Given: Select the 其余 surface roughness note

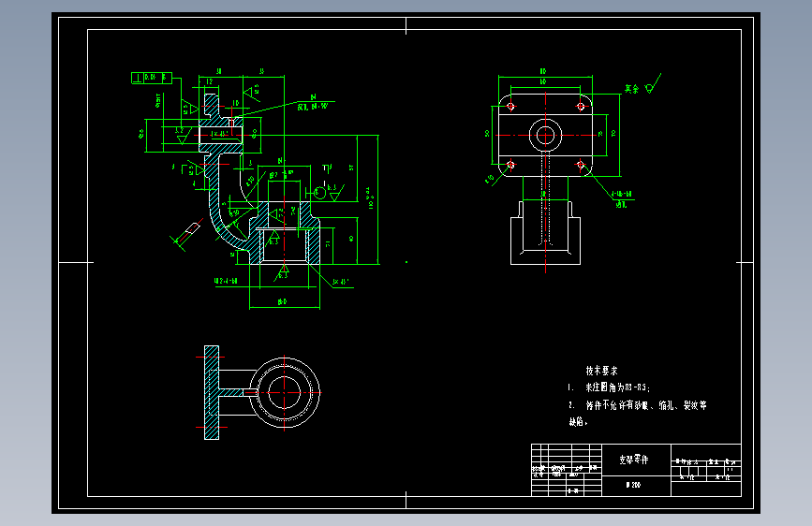Looking at the screenshot, I should coord(632,89).
